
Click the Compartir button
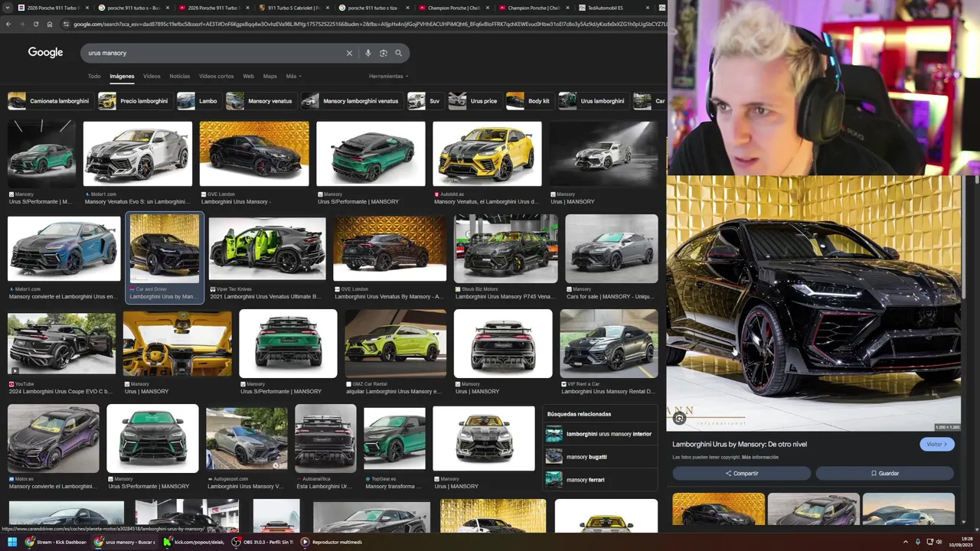tap(741, 473)
